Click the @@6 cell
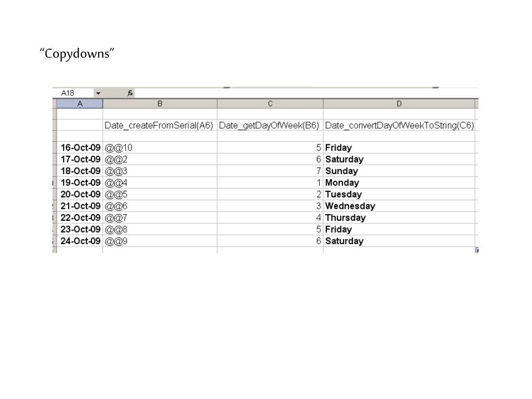Viewport: 532px width, 399px height. click(x=160, y=206)
